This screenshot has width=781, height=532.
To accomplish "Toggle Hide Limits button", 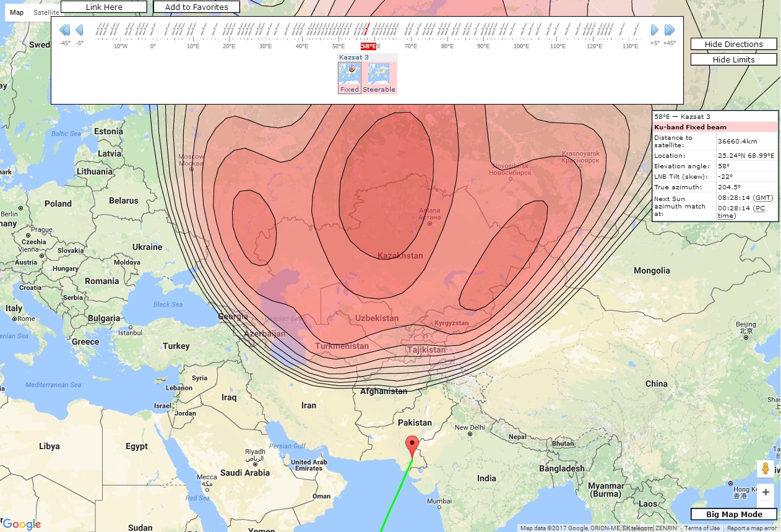I will tap(733, 59).
